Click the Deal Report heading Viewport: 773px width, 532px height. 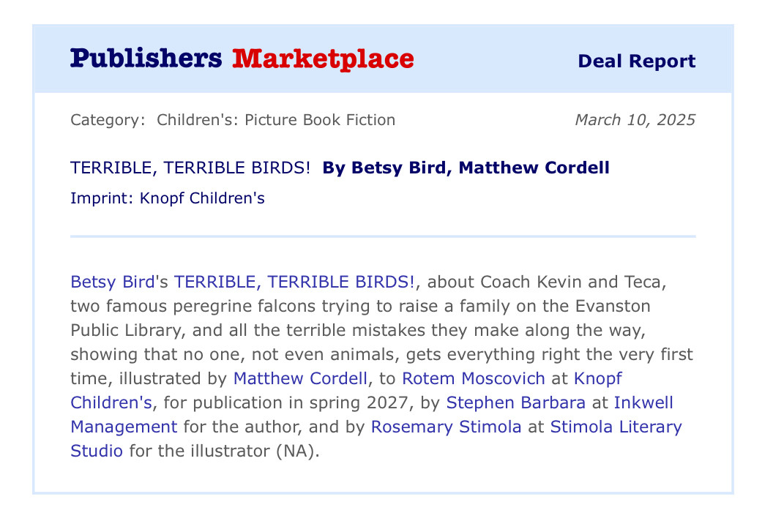tap(636, 61)
